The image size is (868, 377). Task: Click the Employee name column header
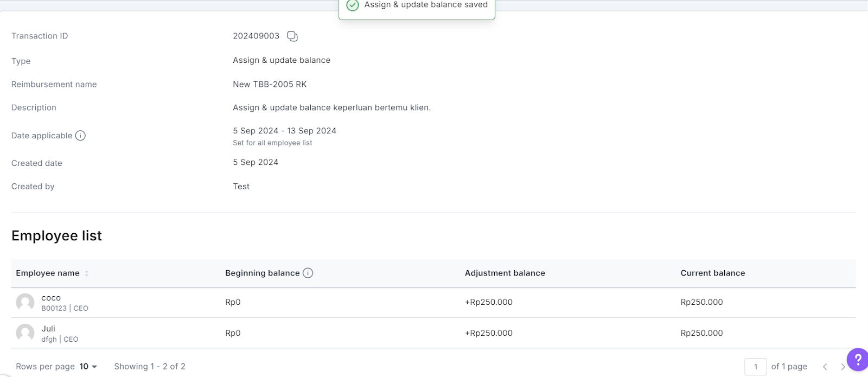(48, 273)
